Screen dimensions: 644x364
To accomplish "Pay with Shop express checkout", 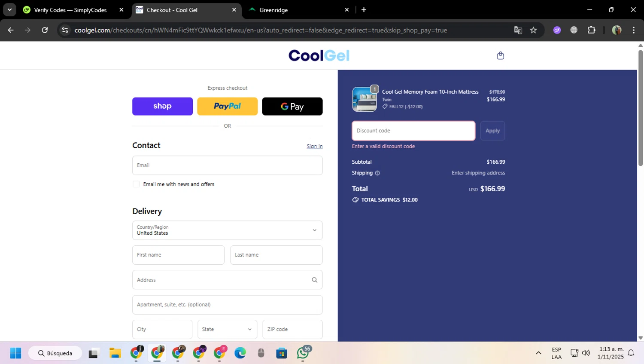I will 162,106.
